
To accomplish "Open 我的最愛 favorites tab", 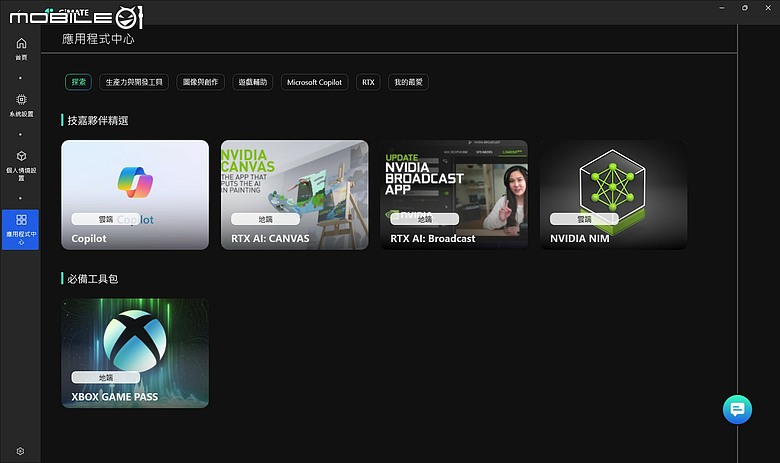I will [408, 82].
